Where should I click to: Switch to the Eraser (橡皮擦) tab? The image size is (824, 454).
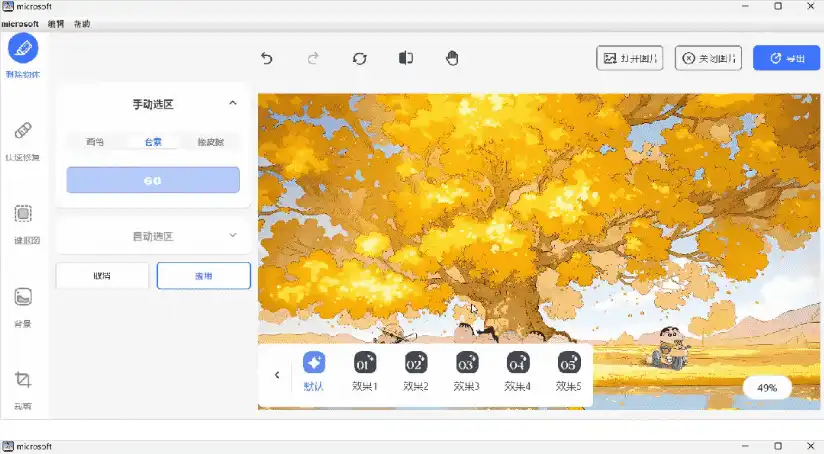click(x=211, y=142)
